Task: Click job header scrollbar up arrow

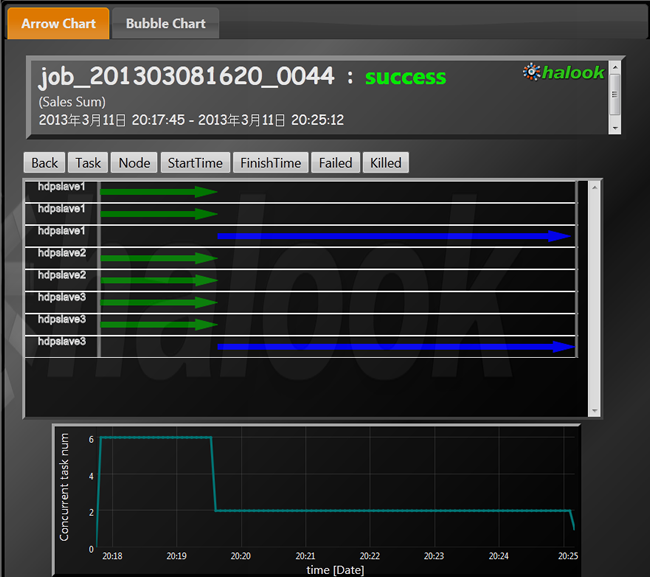Action: tap(615, 67)
